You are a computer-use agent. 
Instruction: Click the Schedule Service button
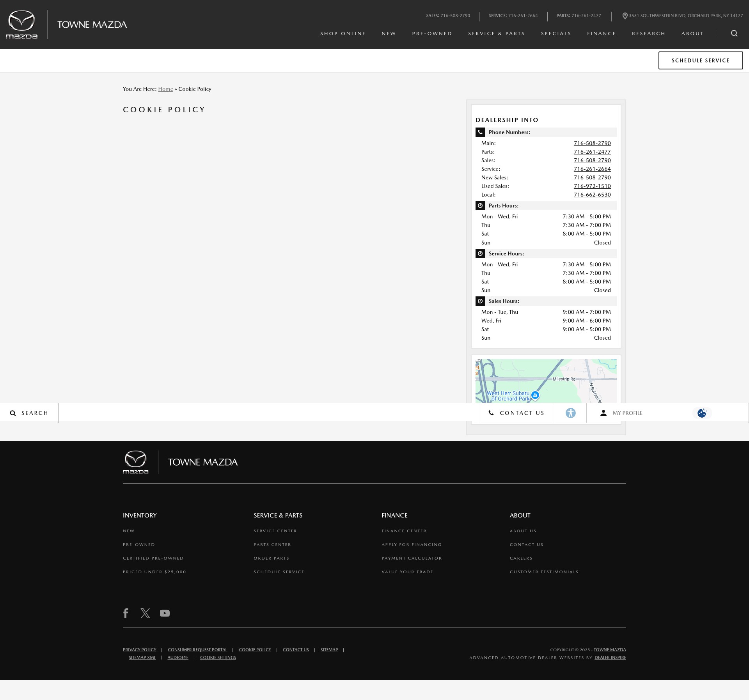tap(701, 60)
